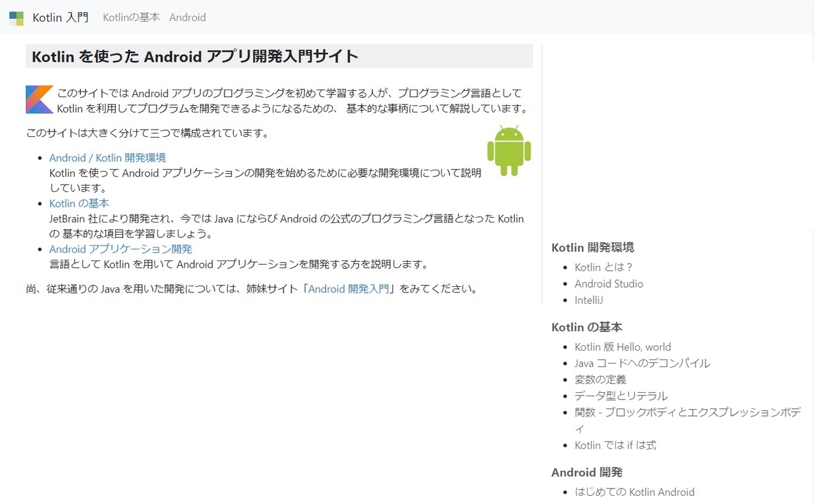
Task: Open the Kotlin の基本 link in main list
Action: tap(79, 203)
